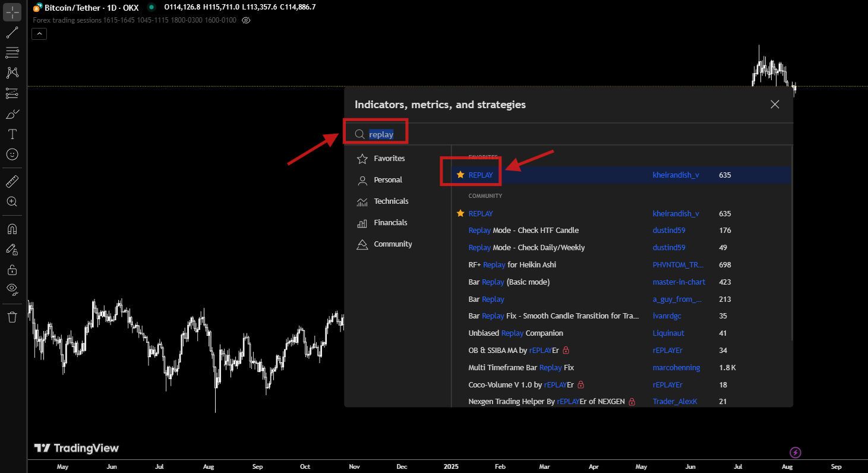The height and width of the screenshot is (473, 868).
Task: Select the trend line drawing tool
Action: tap(12, 32)
